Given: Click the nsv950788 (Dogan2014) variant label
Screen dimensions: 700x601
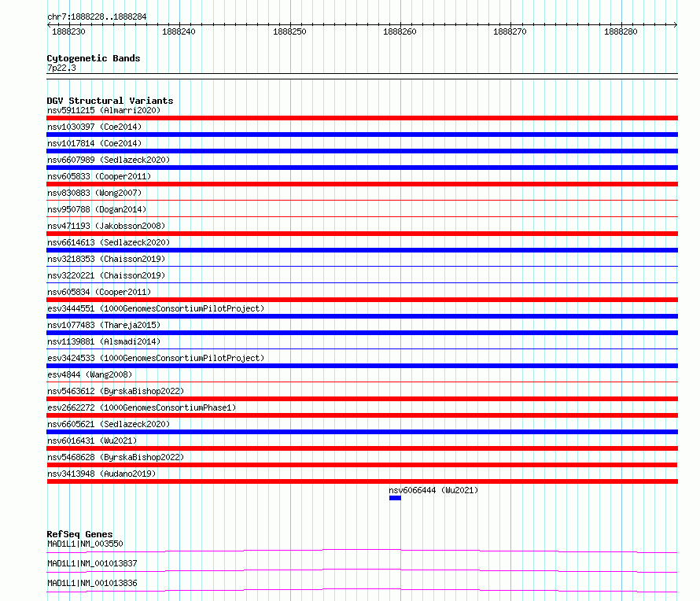Looking at the screenshot, I should pos(97,209).
